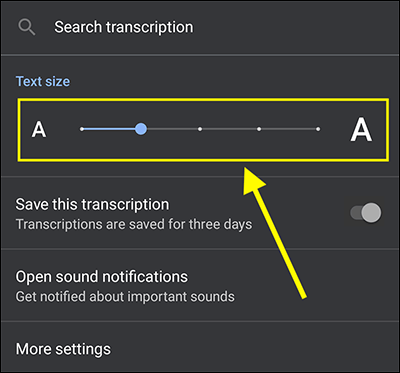Screen dimensions: 400x373
Task: Click the Text size heading label
Action: (x=43, y=81)
